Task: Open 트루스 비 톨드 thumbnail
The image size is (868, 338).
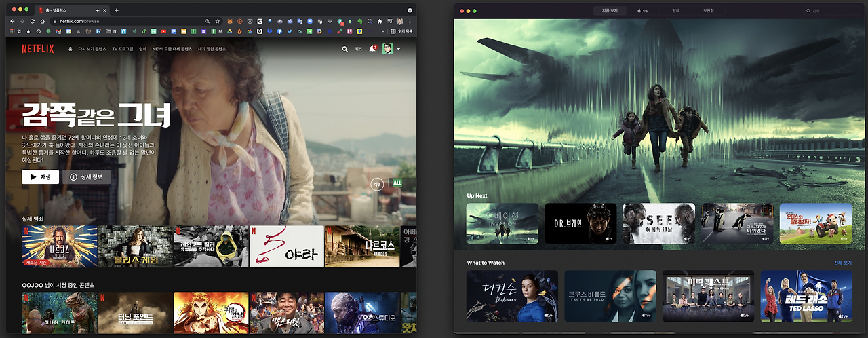Action: (610, 296)
